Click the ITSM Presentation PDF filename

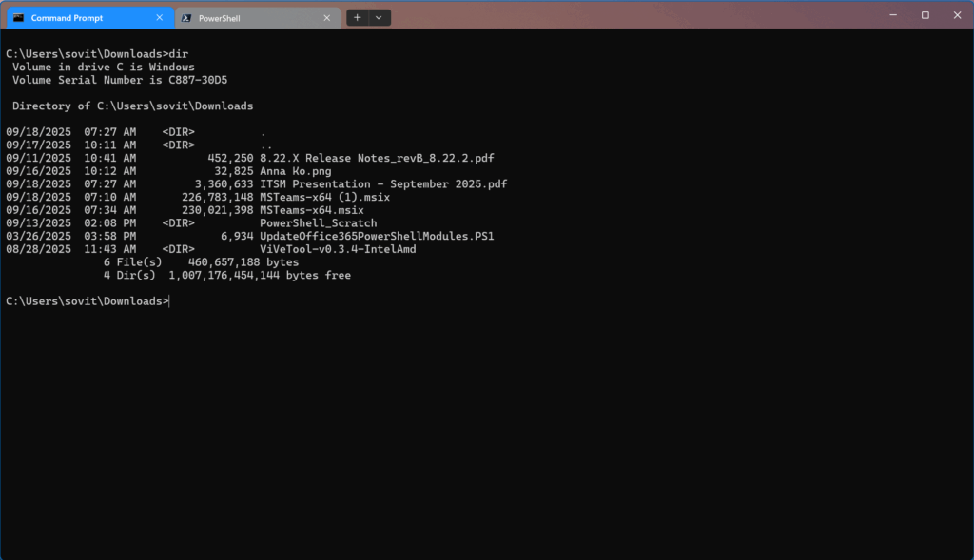click(x=380, y=183)
